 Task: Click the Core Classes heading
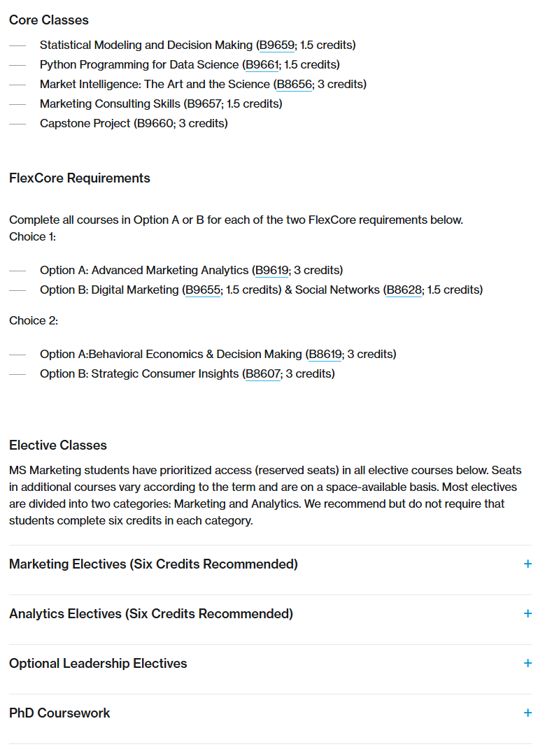[49, 20]
